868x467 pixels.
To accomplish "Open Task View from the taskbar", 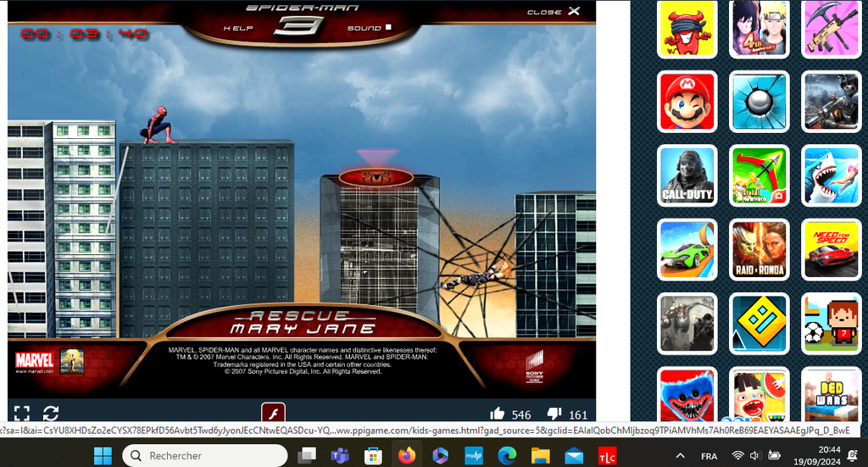I will 306,455.
